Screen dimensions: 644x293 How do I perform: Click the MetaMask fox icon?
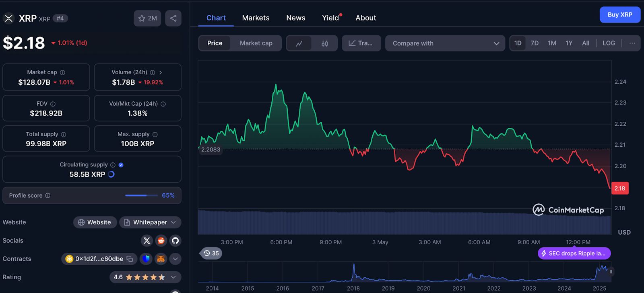pyautogui.click(x=161, y=259)
